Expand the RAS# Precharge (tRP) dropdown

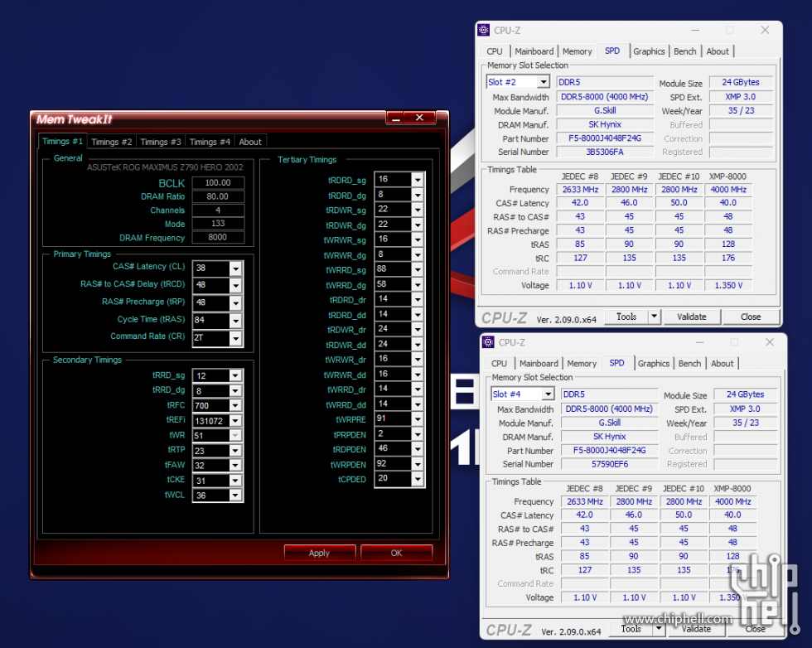point(235,303)
